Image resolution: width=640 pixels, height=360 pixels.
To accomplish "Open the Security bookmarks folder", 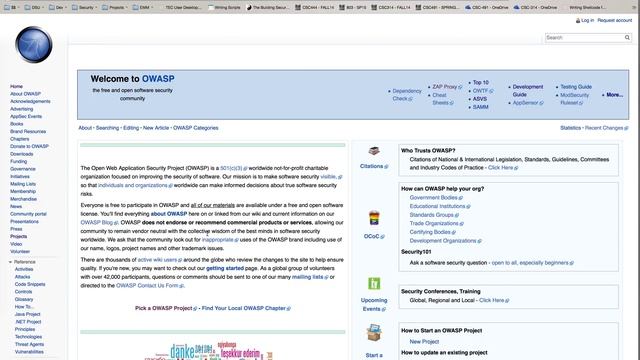I will [84, 7].
